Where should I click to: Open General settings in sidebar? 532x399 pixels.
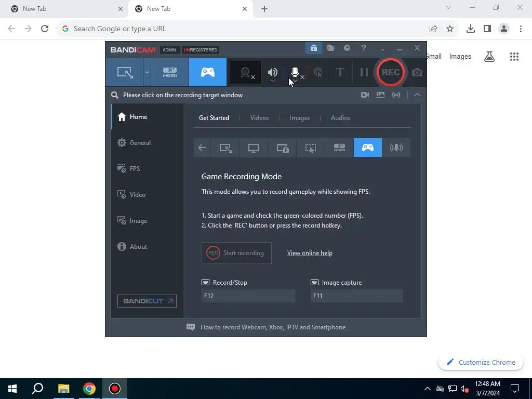tap(147, 143)
